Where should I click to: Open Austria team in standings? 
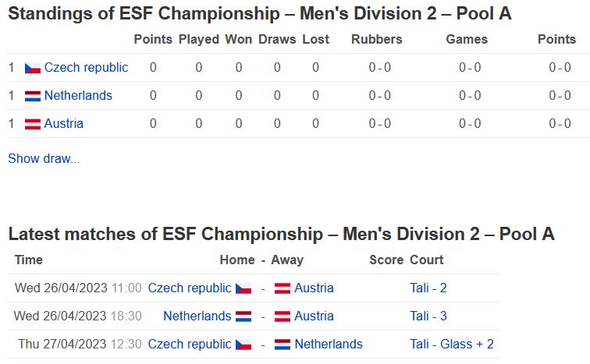(63, 124)
